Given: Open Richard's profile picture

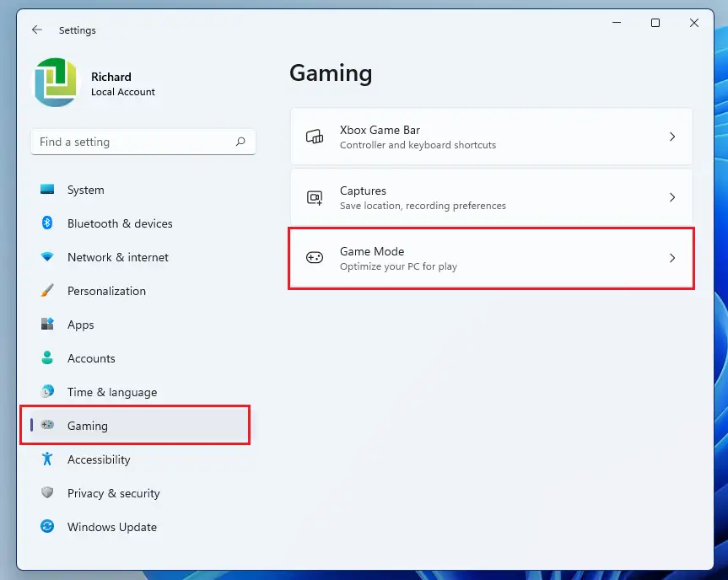Looking at the screenshot, I should tap(56, 83).
